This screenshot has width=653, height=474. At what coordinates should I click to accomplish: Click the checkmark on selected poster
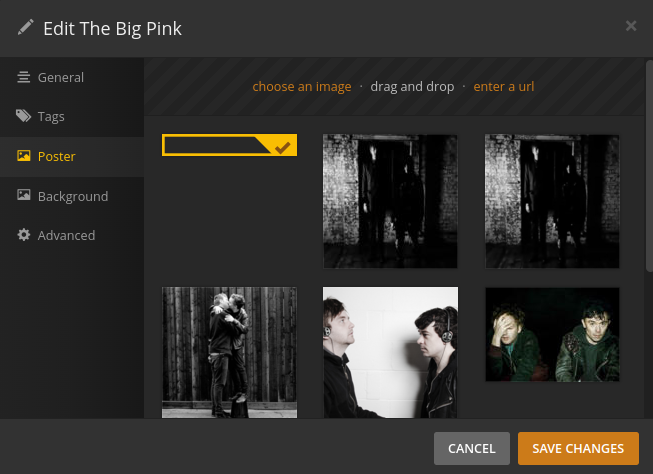pos(282,147)
